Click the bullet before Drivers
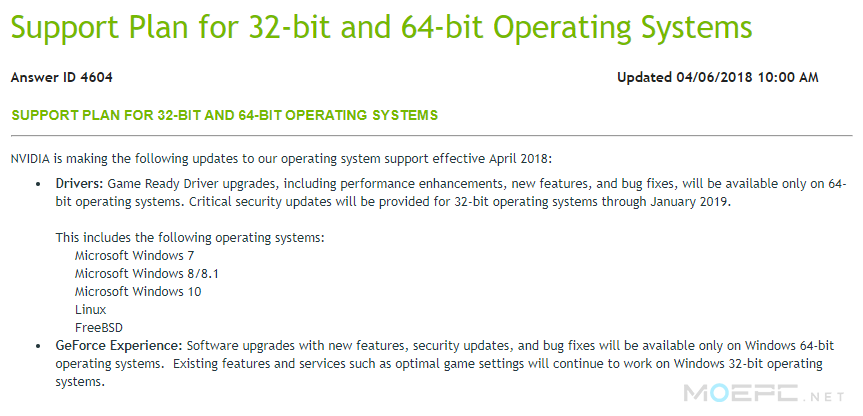This screenshot has height=416, width=863. click(x=38, y=184)
